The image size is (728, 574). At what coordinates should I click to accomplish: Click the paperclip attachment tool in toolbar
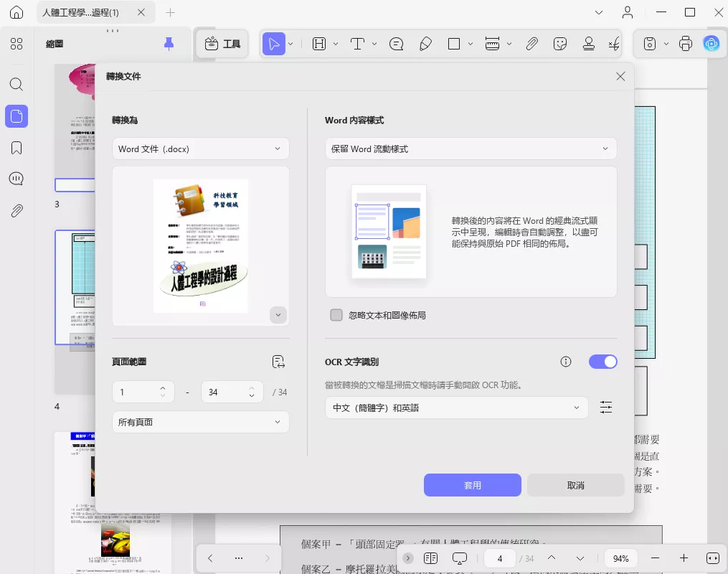(531, 44)
